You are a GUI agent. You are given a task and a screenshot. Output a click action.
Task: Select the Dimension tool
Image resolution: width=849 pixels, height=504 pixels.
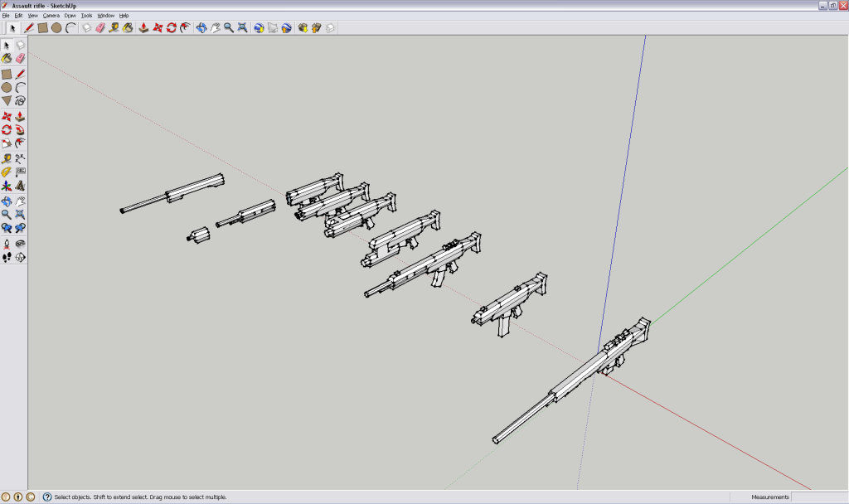[x=20, y=158]
